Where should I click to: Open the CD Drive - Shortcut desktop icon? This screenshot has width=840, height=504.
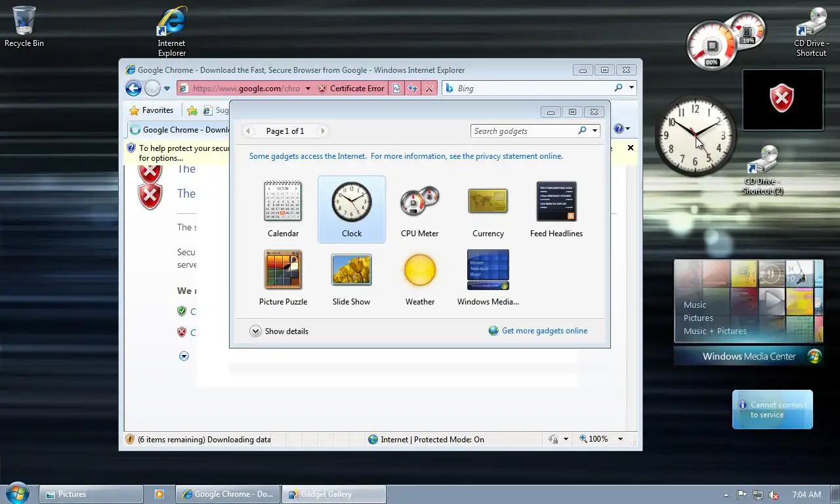812,31
